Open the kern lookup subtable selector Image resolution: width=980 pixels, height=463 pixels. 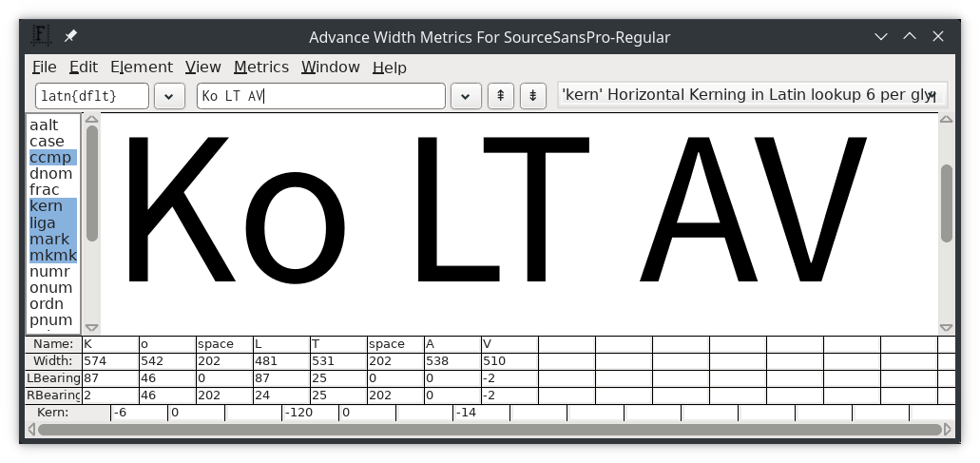(753, 96)
